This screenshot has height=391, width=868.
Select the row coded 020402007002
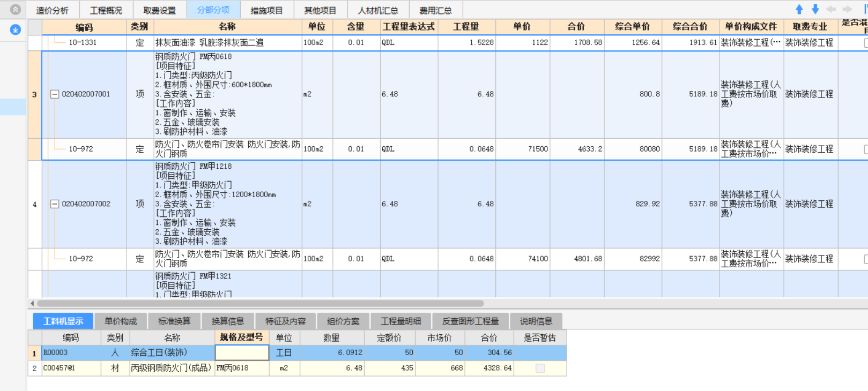point(86,204)
